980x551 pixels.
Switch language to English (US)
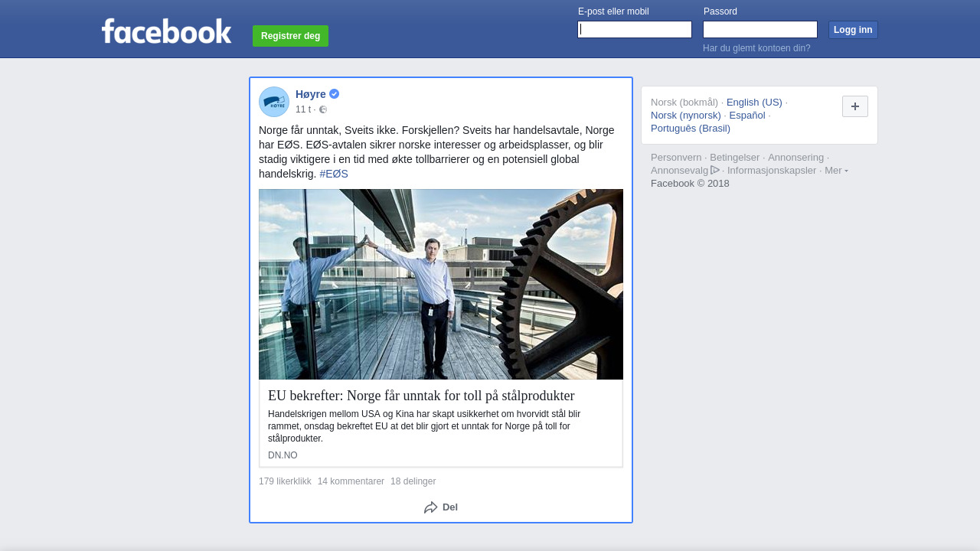click(x=754, y=103)
